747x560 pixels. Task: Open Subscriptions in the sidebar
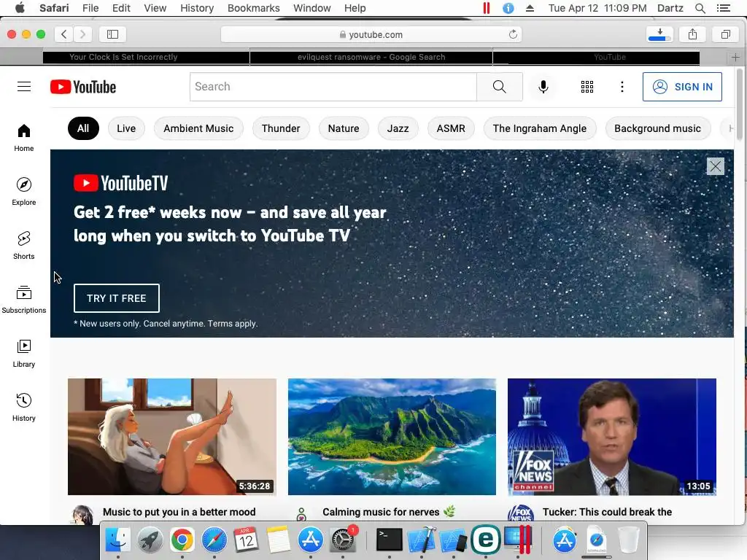tap(24, 299)
